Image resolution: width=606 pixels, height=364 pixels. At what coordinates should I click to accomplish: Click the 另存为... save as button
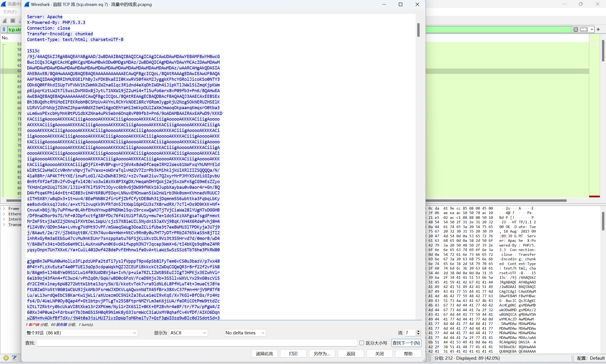322,354
